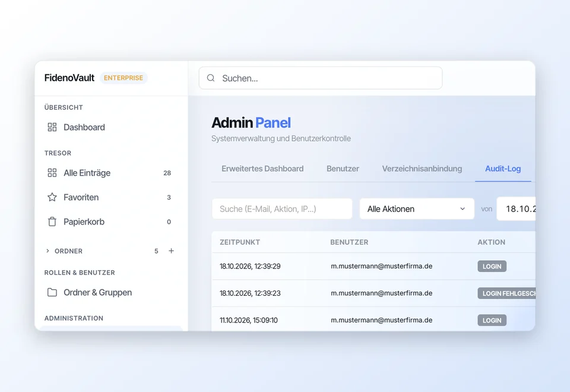This screenshot has width=570, height=392.
Task: Open the Alle Aktionen dropdown
Action: (417, 208)
